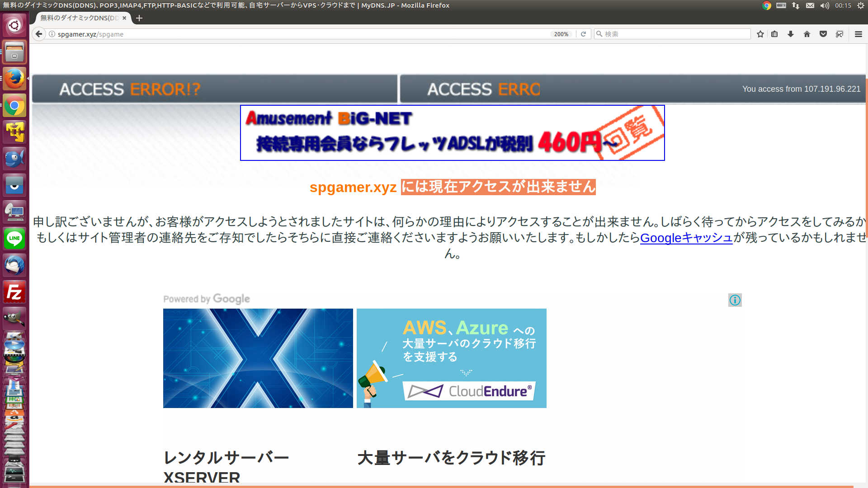
Task: Open the system volume indicator
Action: click(825, 5)
